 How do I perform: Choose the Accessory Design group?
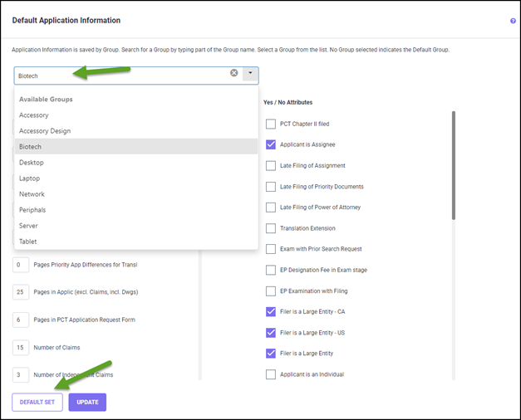45,131
